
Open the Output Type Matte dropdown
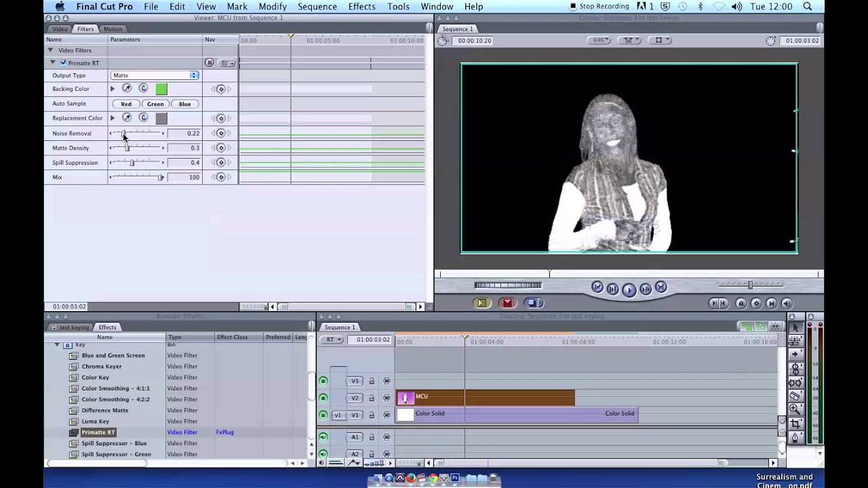point(155,75)
